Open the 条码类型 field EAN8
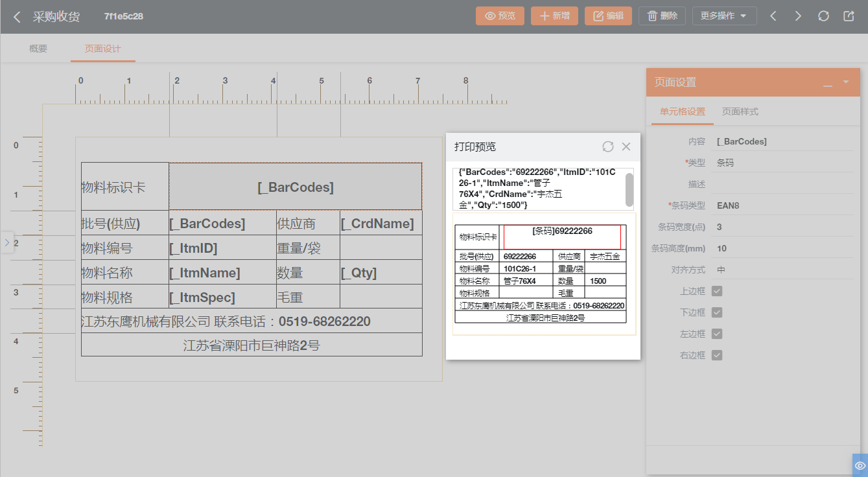This screenshot has height=477, width=868. (x=782, y=205)
